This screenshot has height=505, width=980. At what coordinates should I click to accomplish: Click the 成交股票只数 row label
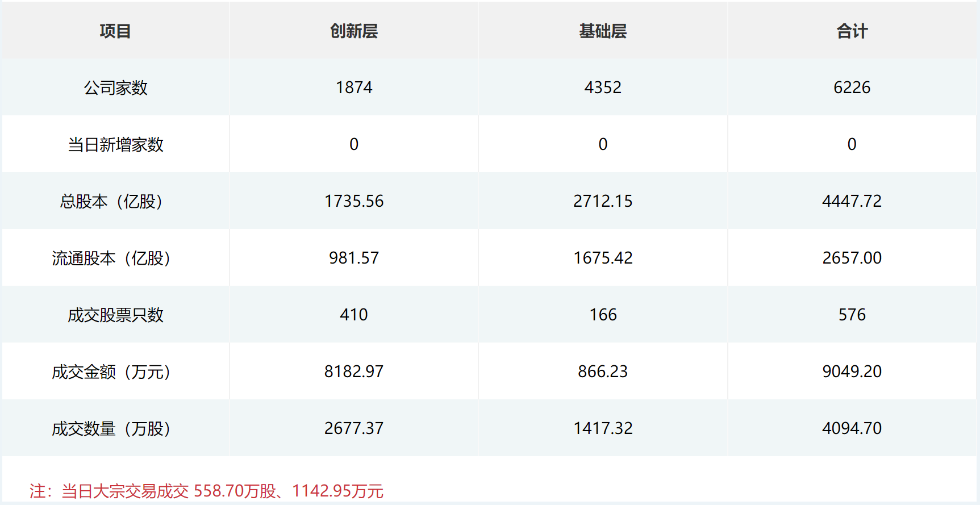(x=115, y=315)
